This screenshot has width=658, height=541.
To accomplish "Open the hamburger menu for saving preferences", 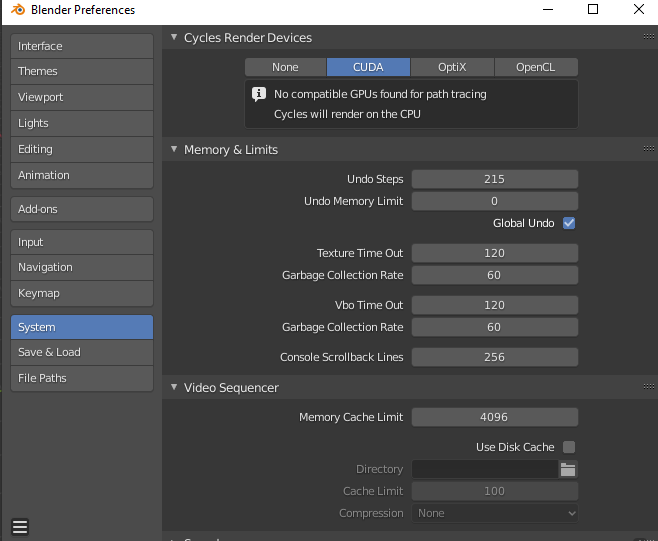I will click(x=20, y=527).
